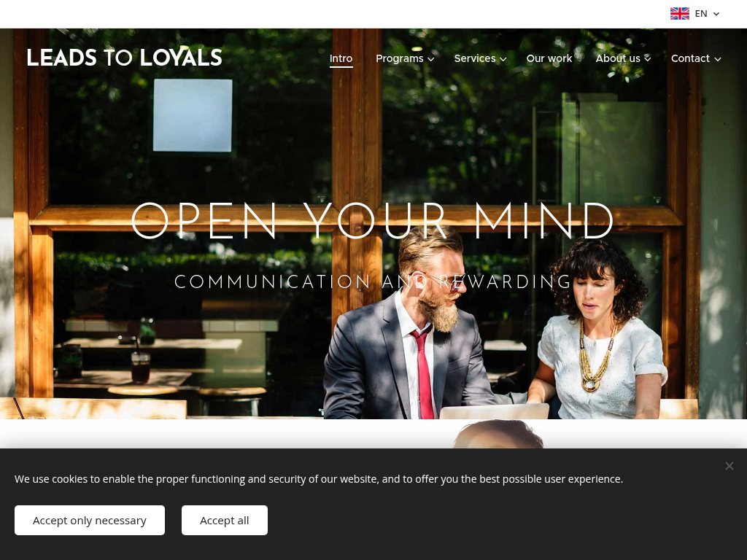Viewport: 747px width, 560px height.
Task: Open the EN language selector
Action: click(695, 14)
